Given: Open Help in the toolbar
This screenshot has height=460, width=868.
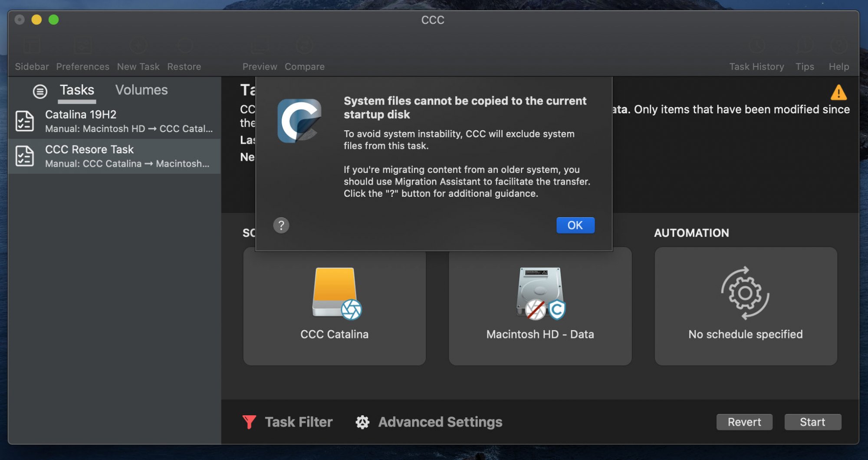Looking at the screenshot, I should pos(838,46).
